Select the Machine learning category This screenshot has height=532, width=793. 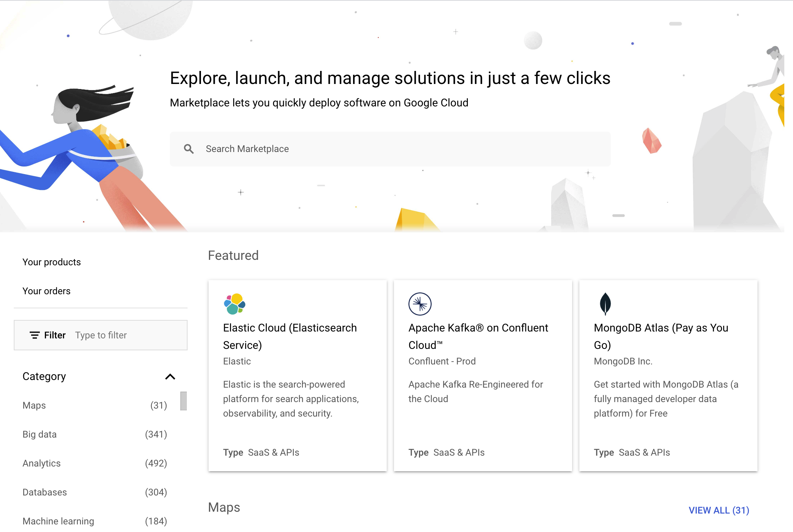click(x=95, y=521)
